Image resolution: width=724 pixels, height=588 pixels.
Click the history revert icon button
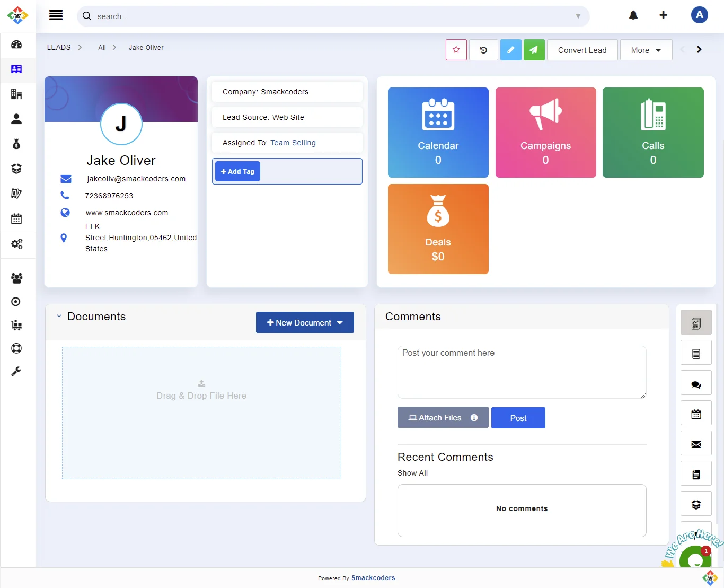tap(483, 50)
